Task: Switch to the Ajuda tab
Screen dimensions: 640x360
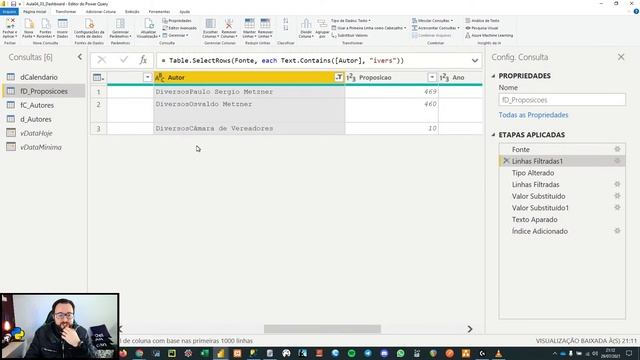Action: [184, 12]
